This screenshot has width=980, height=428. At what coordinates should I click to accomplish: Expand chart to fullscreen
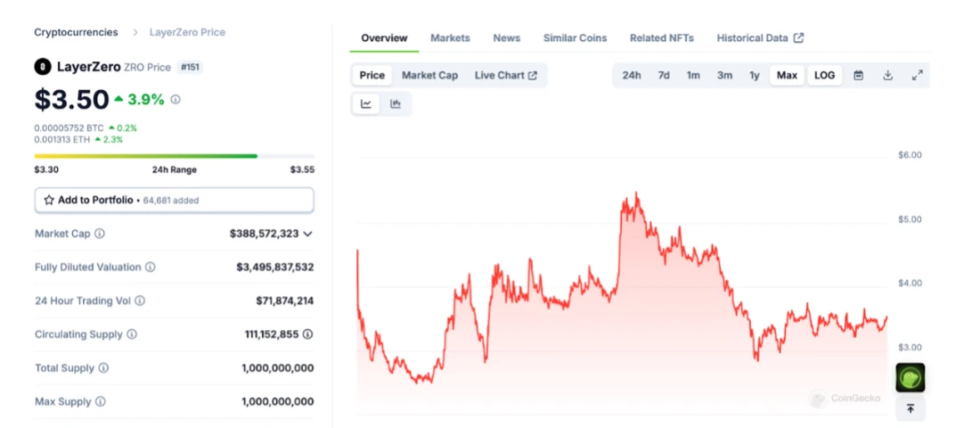pos(917,76)
